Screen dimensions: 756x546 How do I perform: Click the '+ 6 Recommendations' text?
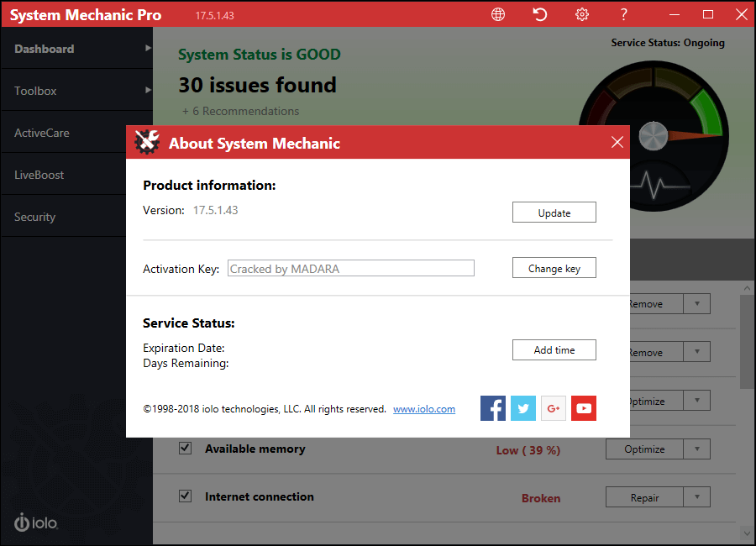point(240,111)
